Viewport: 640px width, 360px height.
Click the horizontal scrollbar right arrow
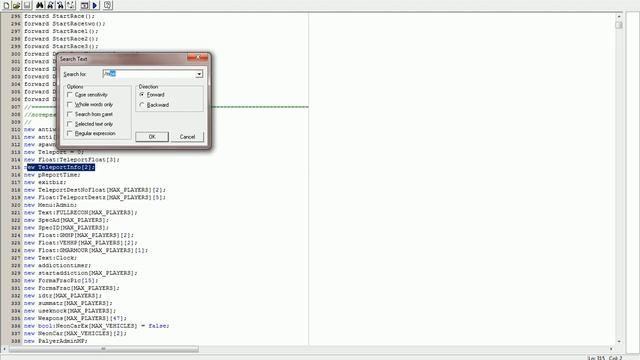tap(611, 349)
